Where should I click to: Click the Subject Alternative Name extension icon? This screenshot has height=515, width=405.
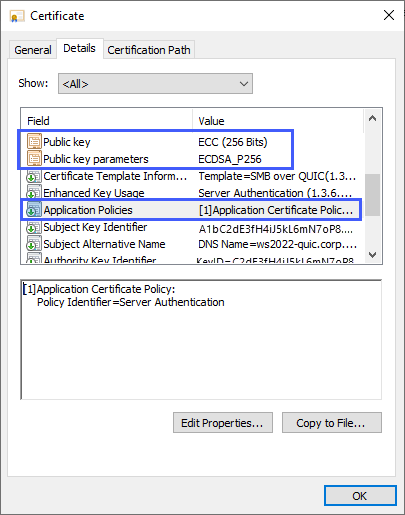pyautogui.click(x=34, y=244)
